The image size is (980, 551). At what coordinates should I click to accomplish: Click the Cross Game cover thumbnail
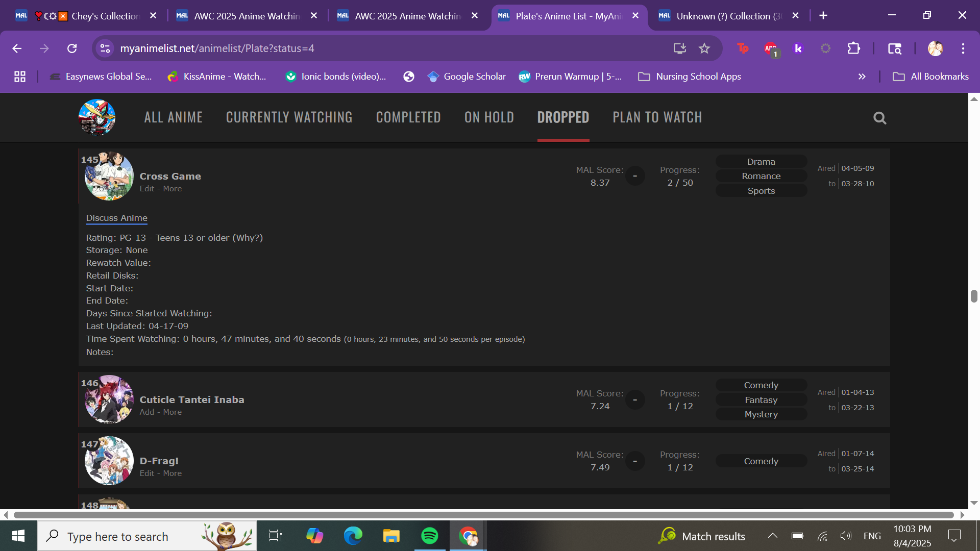point(109,176)
